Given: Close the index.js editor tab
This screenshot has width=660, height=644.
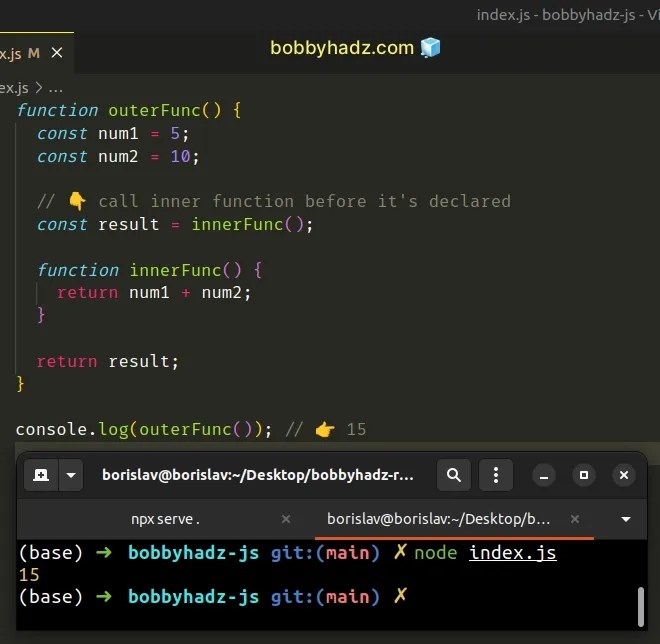Looking at the screenshot, I should pos(57,53).
